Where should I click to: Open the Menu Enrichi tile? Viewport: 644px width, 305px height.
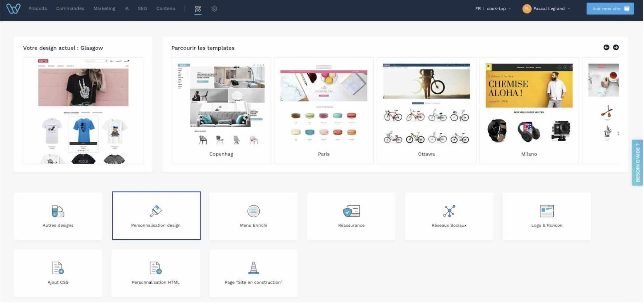[x=253, y=216]
